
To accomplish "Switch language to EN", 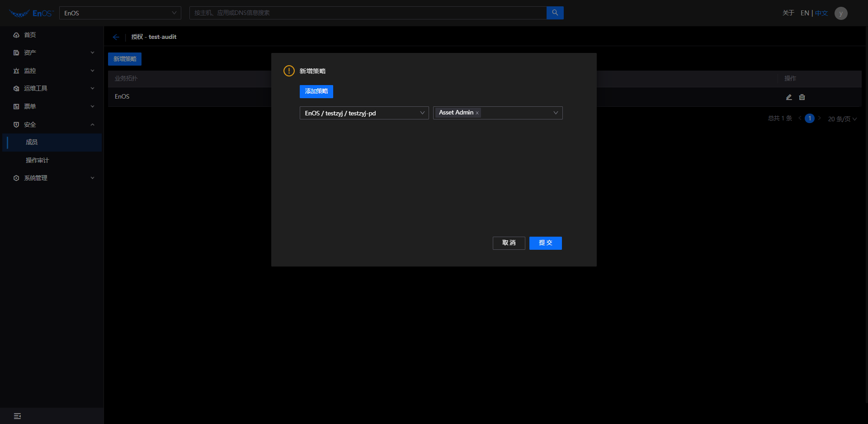I will [x=805, y=13].
